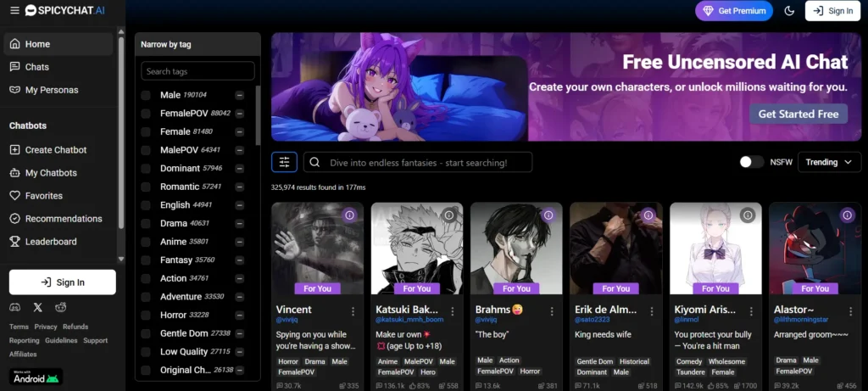
Task: Click Sign In in top bar
Action: tap(832, 10)
